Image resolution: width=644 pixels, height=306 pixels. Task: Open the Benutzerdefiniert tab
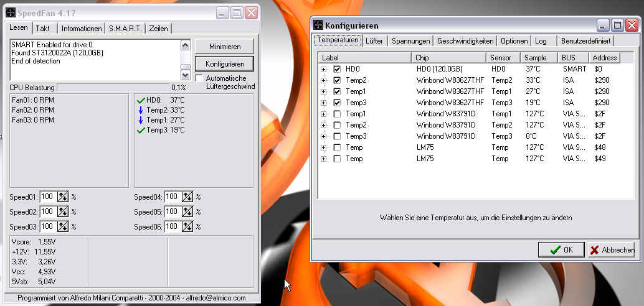pyautogui.click(x=587, y=41)
